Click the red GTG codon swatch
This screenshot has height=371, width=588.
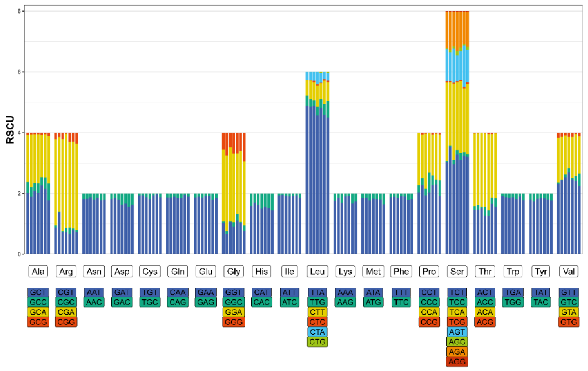[568, 322]
